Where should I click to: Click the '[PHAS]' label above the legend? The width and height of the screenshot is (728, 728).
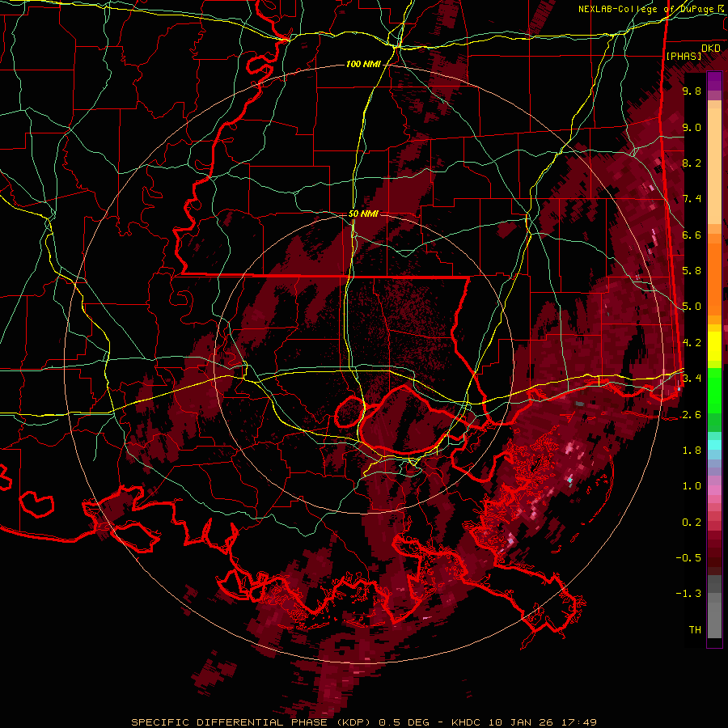(x=684, y=57)
